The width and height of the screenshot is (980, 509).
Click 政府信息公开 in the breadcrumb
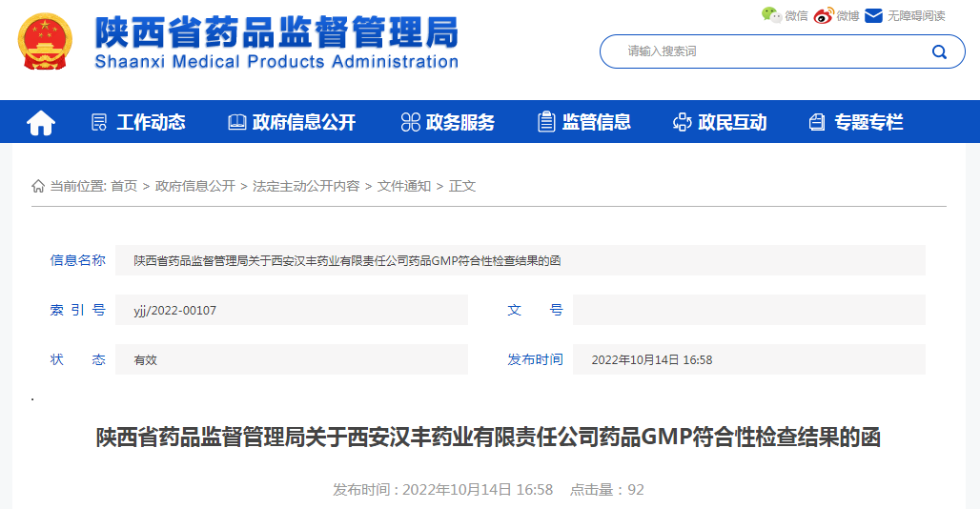[x=195, y=186]
